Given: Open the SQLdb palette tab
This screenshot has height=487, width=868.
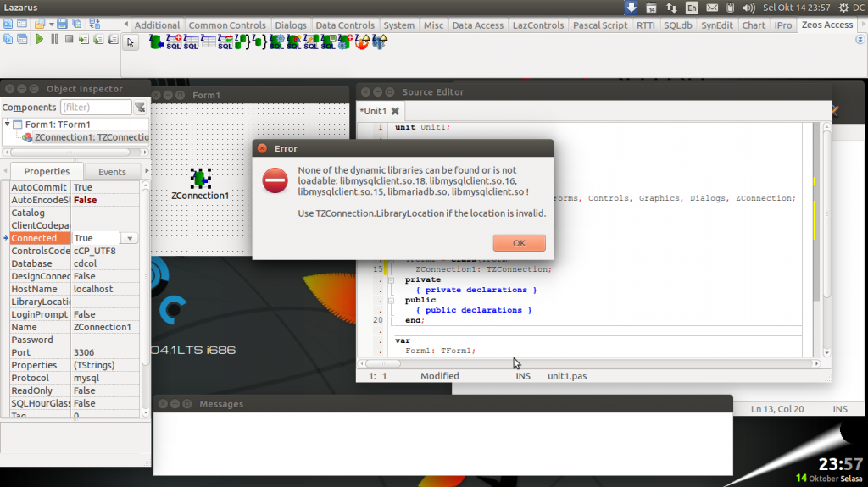Looking at the screenshot, I should pyautogui.click(x=677, y=25).
